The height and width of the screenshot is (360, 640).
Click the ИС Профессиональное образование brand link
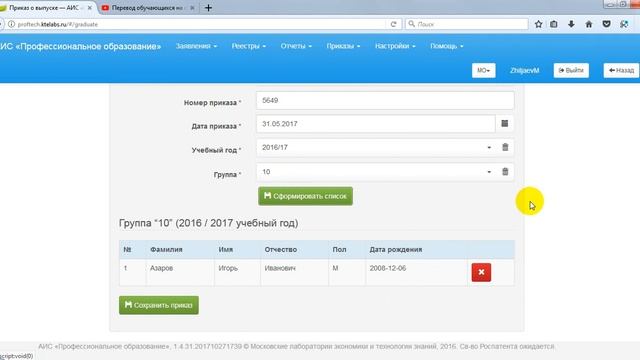click(80, 46)
